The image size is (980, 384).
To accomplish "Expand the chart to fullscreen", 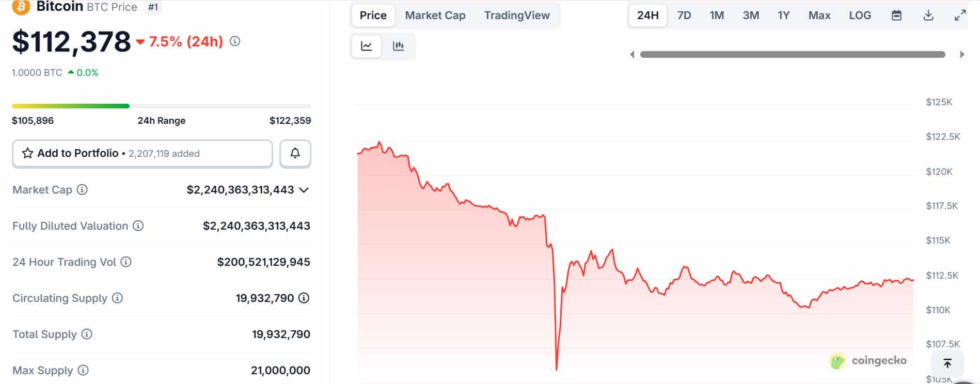I will tap(959, 15).
